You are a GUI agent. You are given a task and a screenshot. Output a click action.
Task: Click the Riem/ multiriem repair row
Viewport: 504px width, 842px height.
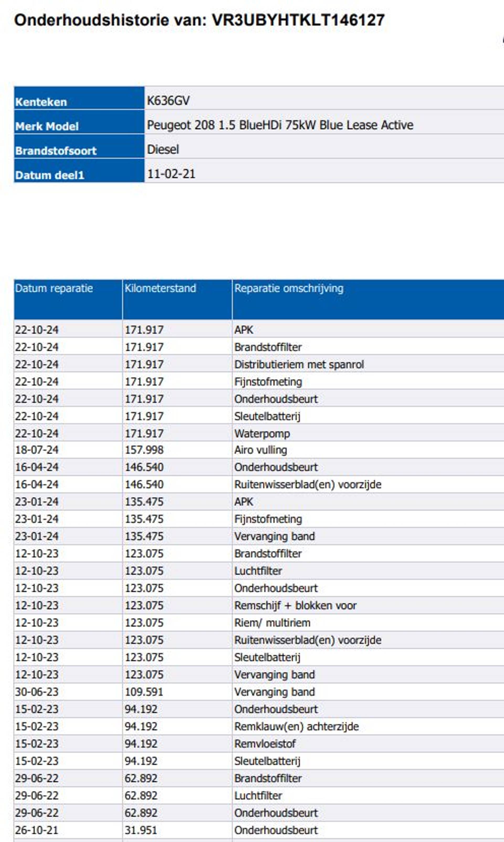[x=272, y=623]
